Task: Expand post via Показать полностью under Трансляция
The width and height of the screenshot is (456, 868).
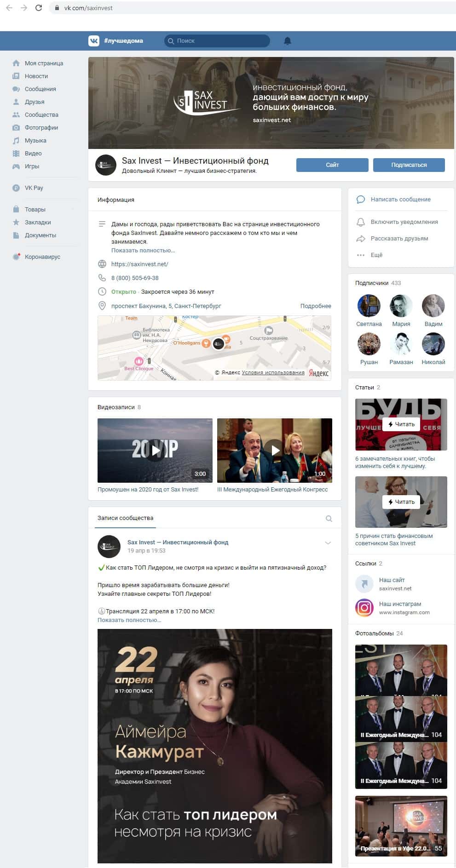Action: pyautogui.click(x=129, y=620)
